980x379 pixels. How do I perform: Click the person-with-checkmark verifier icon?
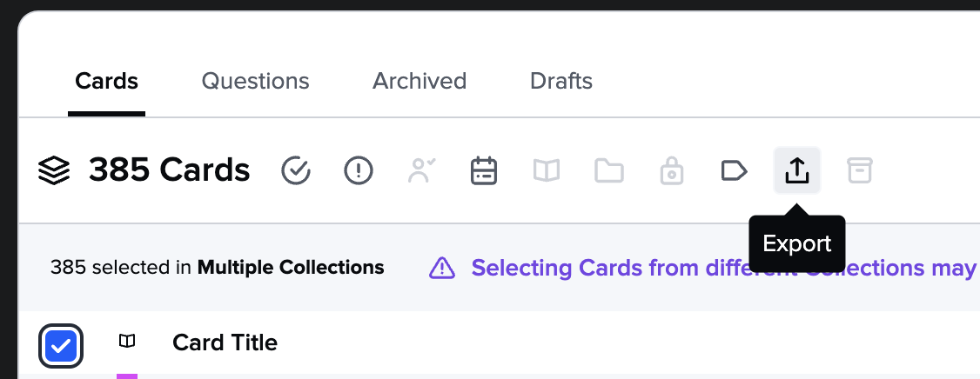[x=422, y=170]
